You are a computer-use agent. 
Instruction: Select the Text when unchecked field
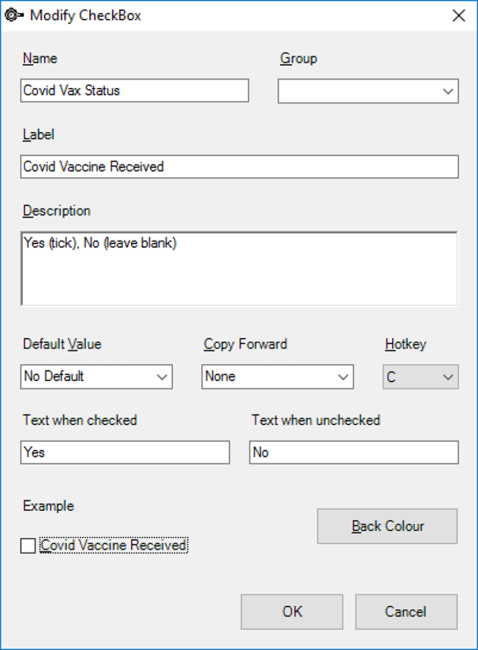pos(354,452)
